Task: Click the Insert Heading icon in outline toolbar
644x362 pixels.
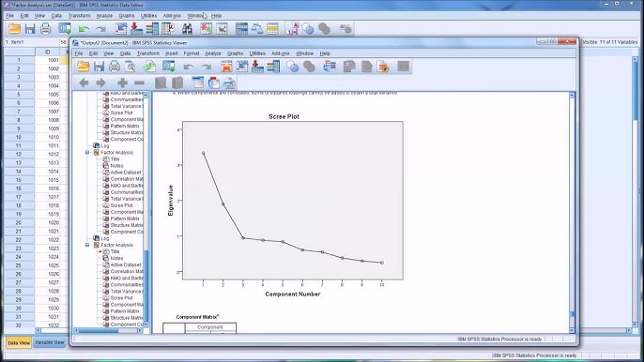Action: point(198,83)
